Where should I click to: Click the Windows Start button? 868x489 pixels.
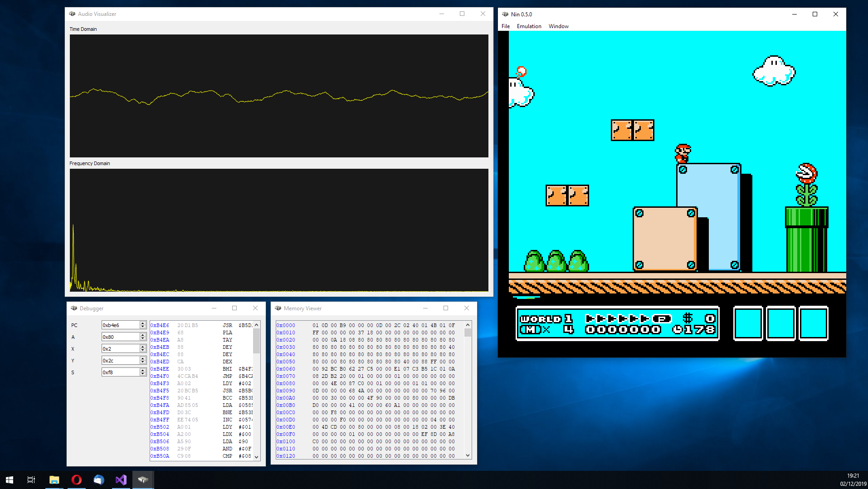click(x=10, y=479)
